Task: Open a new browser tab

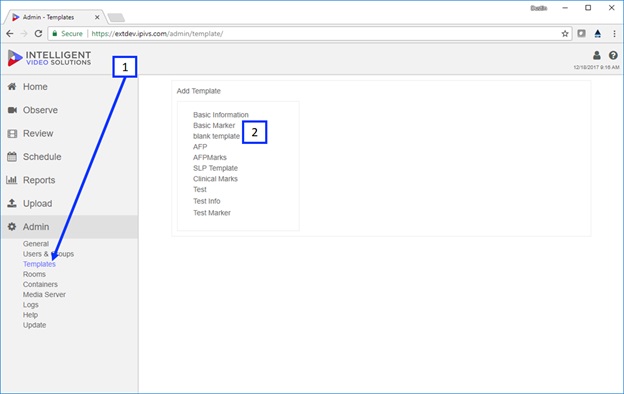Action: click(x=116, y=18)
